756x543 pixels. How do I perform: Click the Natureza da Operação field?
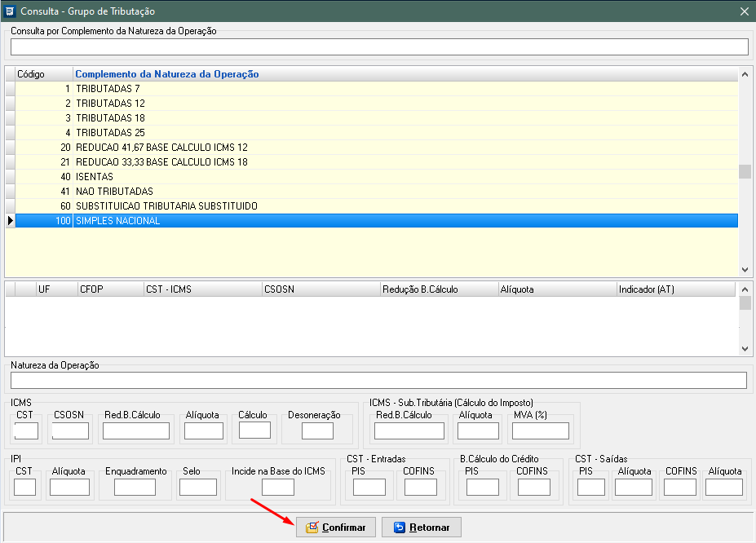(378, 381)
